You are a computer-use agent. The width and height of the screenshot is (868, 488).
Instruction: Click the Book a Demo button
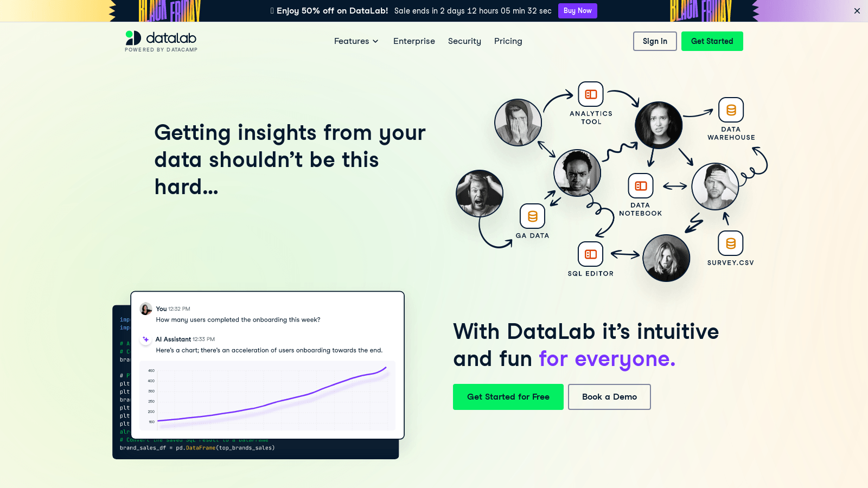[x=609, y=397]
